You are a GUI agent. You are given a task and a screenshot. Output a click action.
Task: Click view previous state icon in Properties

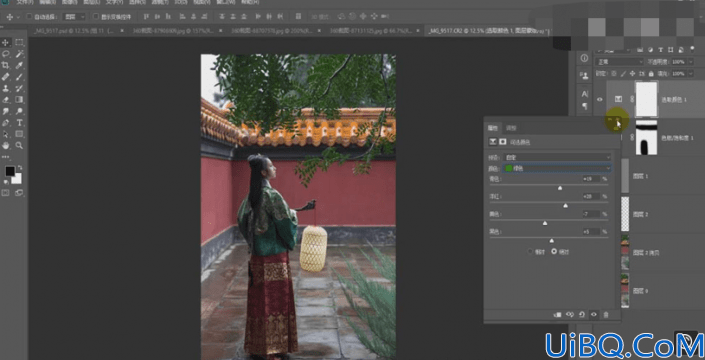(570, 315)
